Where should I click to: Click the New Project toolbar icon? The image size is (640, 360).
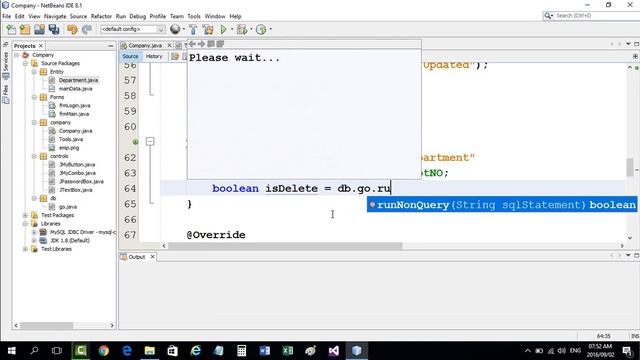tap(25, 29)
